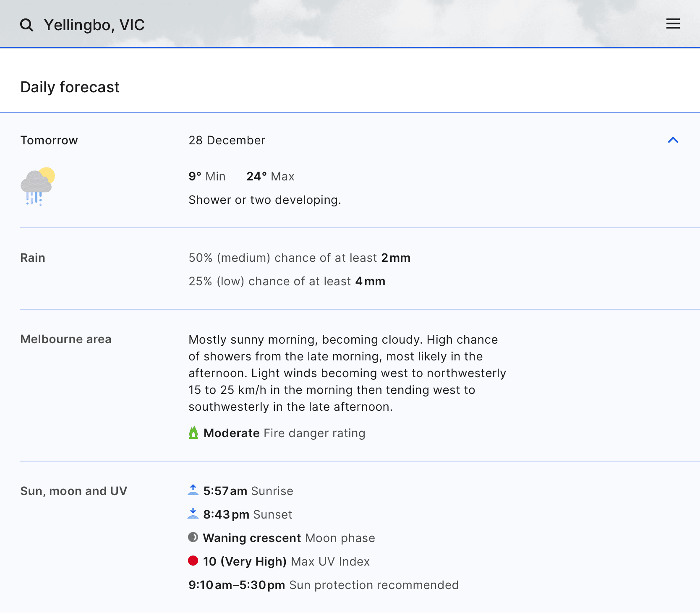
Task: Click the Melbourne area label
Action: click(65, 339)
